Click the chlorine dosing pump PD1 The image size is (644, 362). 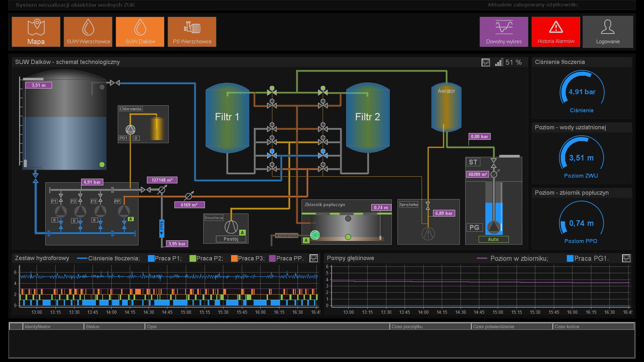click(130, 129)
